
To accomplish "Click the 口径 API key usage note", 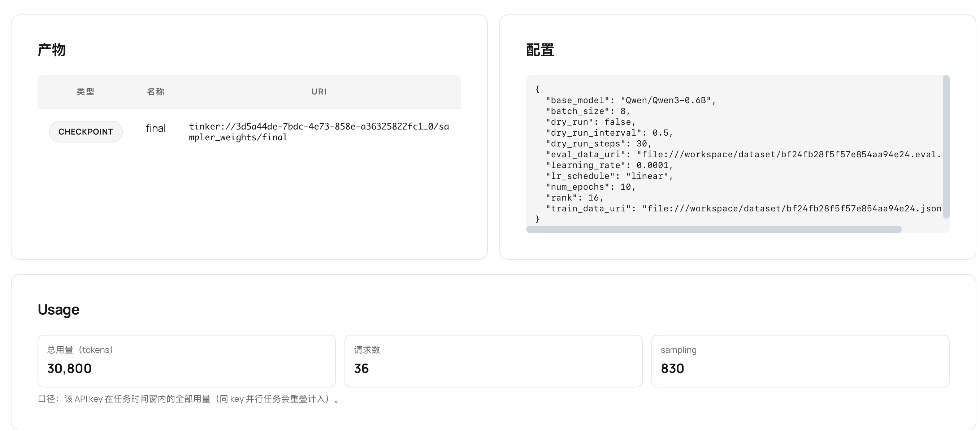I will (x=189, y=399).
